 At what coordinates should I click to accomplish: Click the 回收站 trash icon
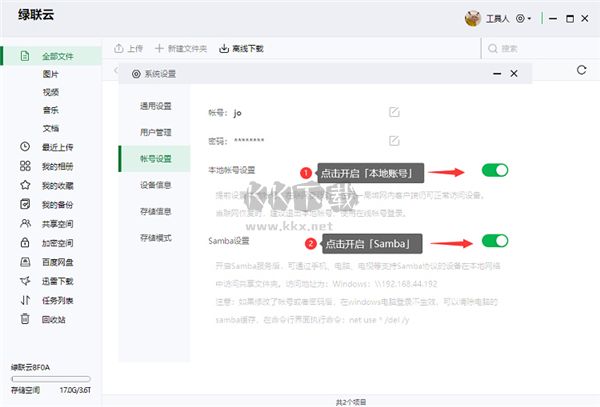click(25, 319)
